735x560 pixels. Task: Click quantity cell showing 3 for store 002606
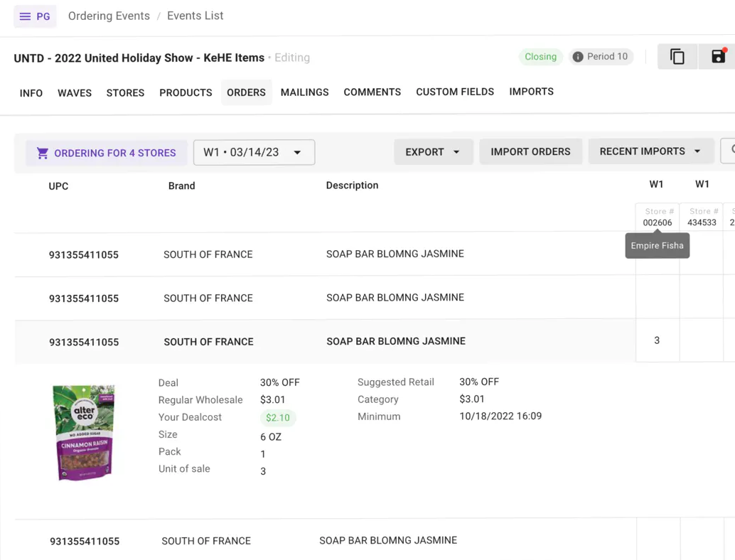658,340
